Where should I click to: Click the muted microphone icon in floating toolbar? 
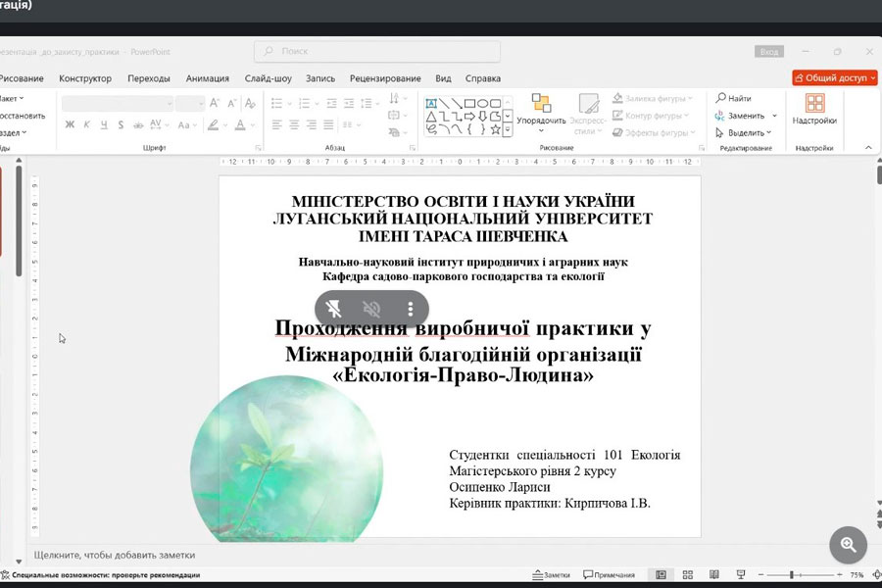click(334, 309)
